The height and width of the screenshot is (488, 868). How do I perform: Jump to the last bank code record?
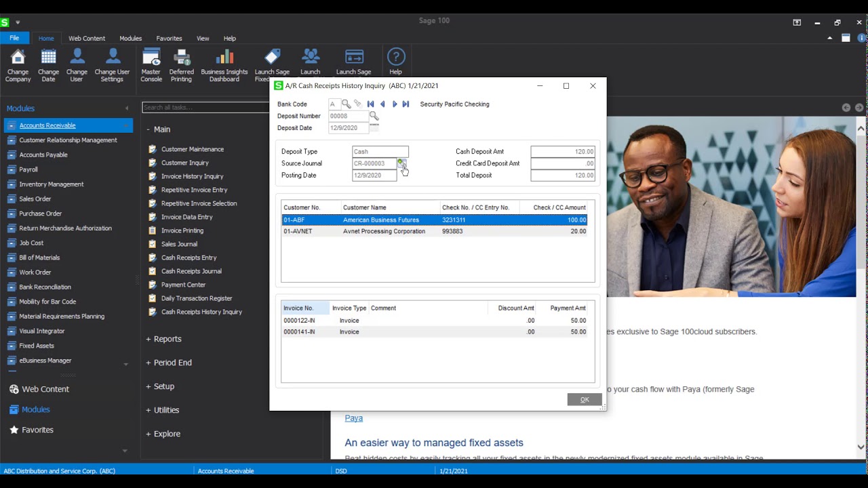406,104
